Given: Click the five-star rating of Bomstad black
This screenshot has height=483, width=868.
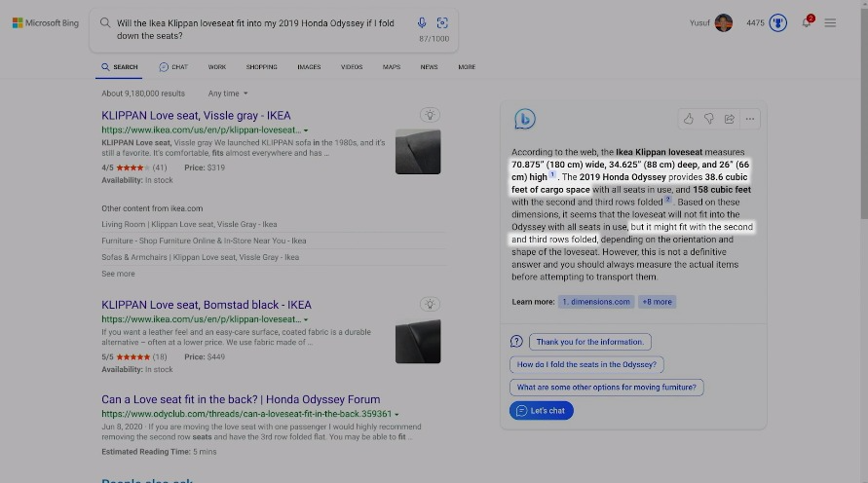Looking at the screenshot, I should point(132,356).
